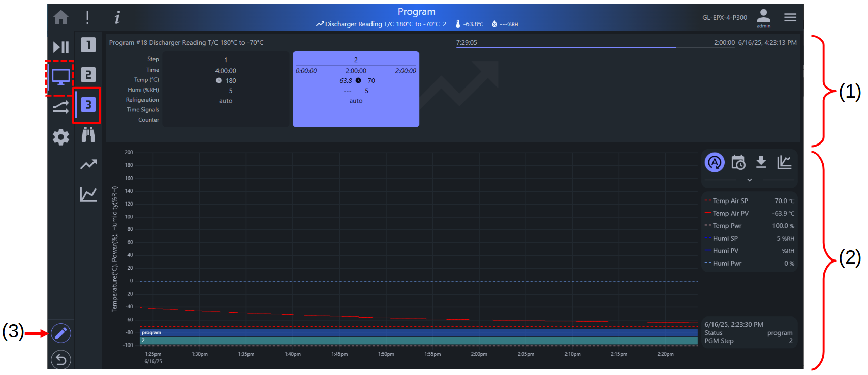
Task: Toggle the Temp Air PV legend entry
Action: (x=749, y=213)
